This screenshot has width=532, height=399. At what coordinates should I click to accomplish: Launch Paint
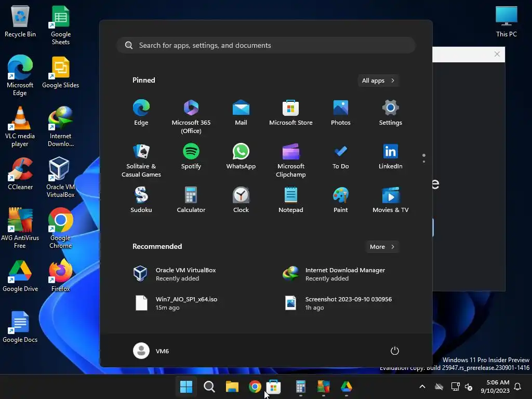341,200
